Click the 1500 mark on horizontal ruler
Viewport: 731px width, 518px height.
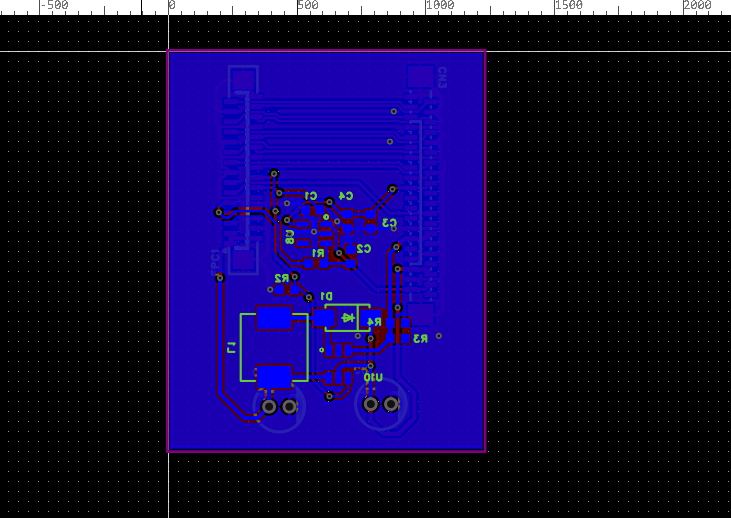569,5
